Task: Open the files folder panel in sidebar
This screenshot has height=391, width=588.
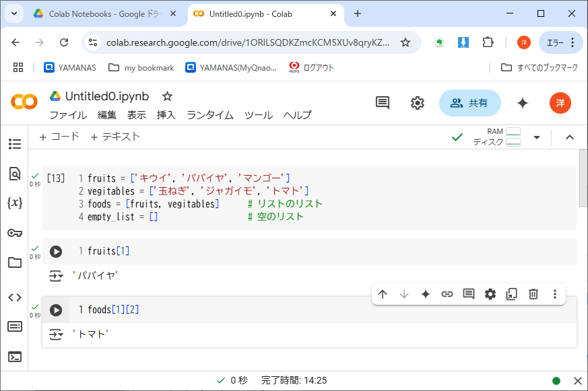Action: tap(15, 262)
